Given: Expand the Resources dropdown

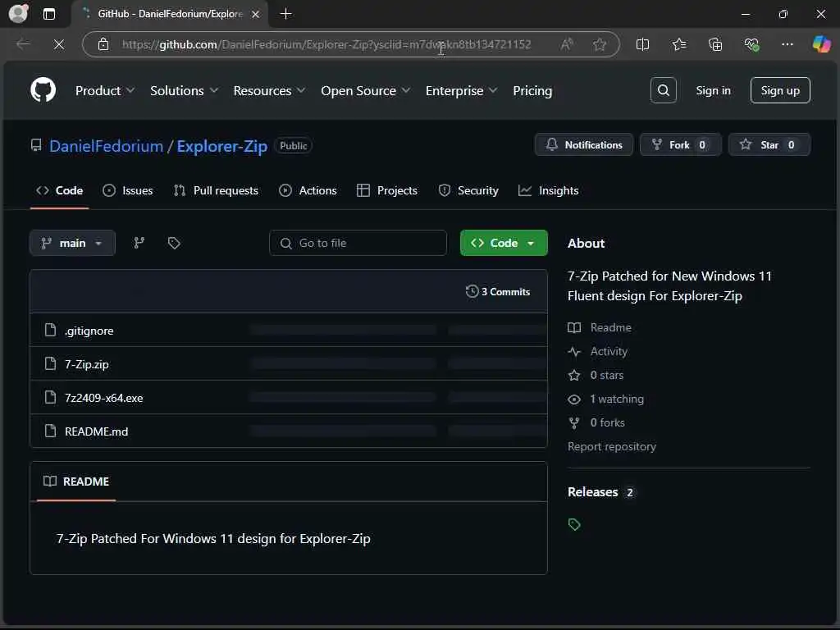Looking at the screenshot, I should pos(269,90).
